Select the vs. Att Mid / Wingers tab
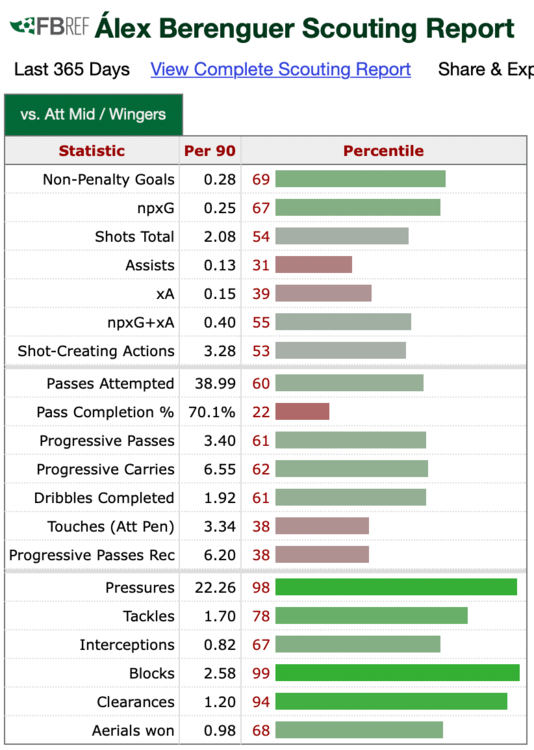Viewport: 534px width, 750px height. pos(93,115)
